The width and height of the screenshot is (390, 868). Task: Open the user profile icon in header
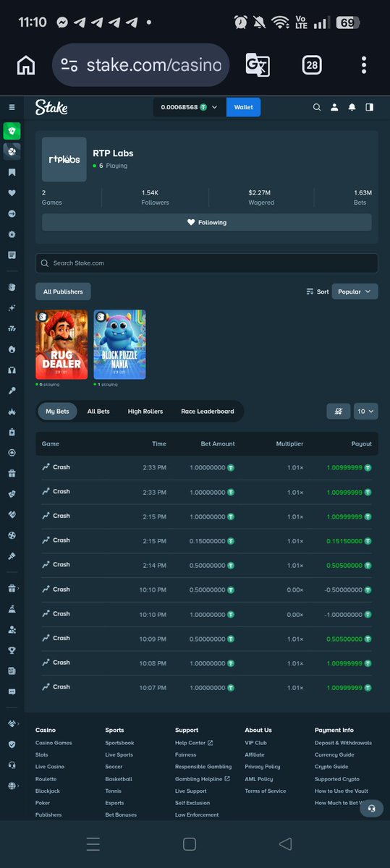(x=334, y=107)
